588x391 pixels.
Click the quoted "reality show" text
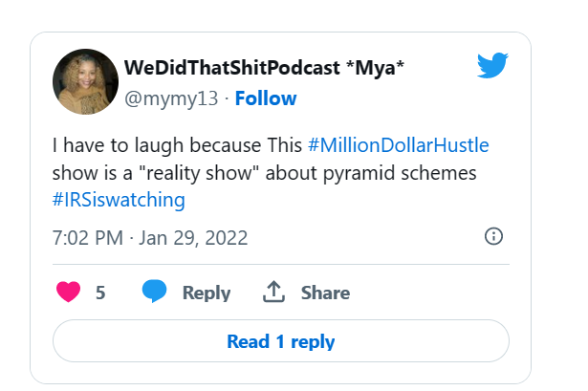click(x=199, y=173)
